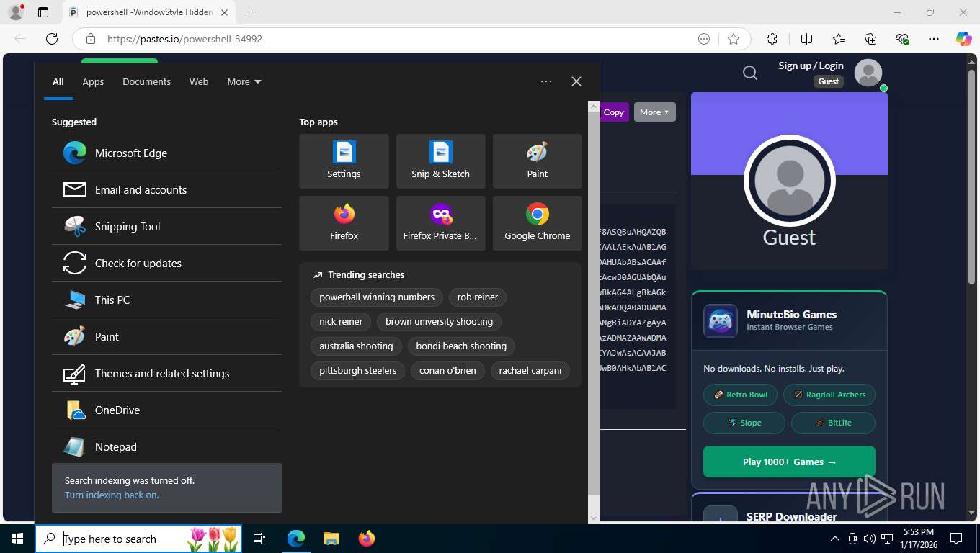
Task: Switch to the Documents search tab
Action: (146, 81)
